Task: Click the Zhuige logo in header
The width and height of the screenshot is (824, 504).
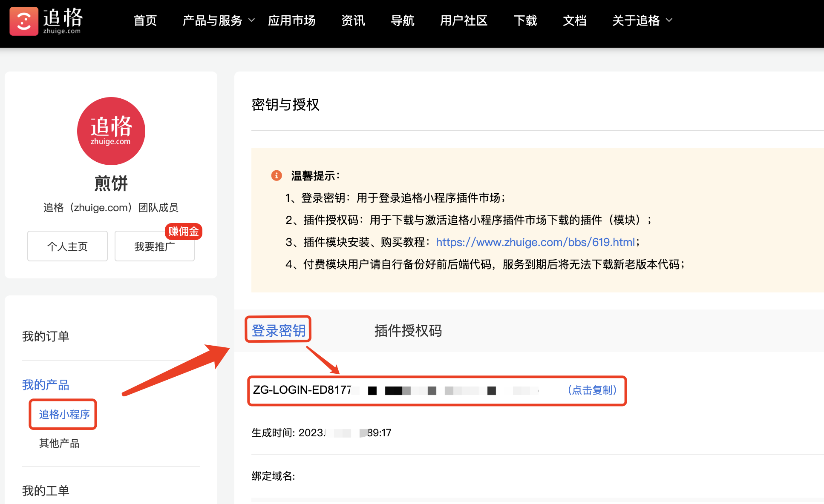Action: (46, 21)
